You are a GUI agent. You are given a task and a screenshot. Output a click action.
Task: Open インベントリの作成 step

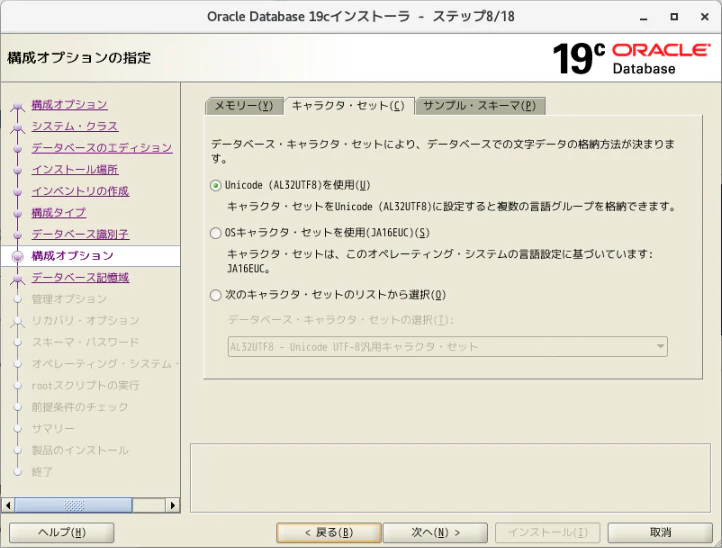coord(80,191)
